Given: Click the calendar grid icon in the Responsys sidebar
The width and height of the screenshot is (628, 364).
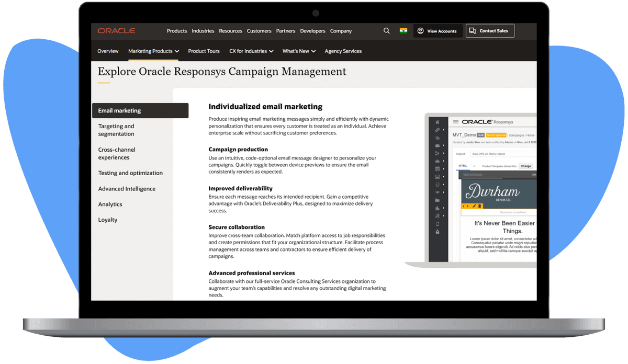Looking at the screenshot, I should [438, 168].
